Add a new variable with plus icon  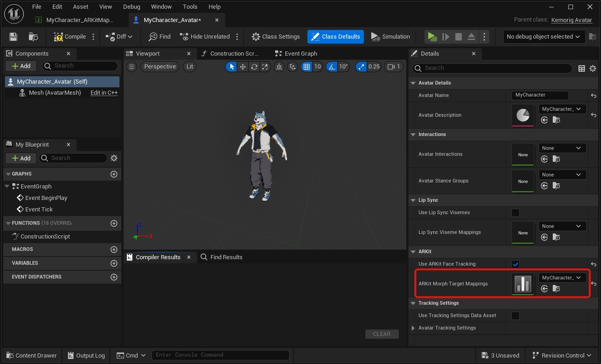pos(114,263)
